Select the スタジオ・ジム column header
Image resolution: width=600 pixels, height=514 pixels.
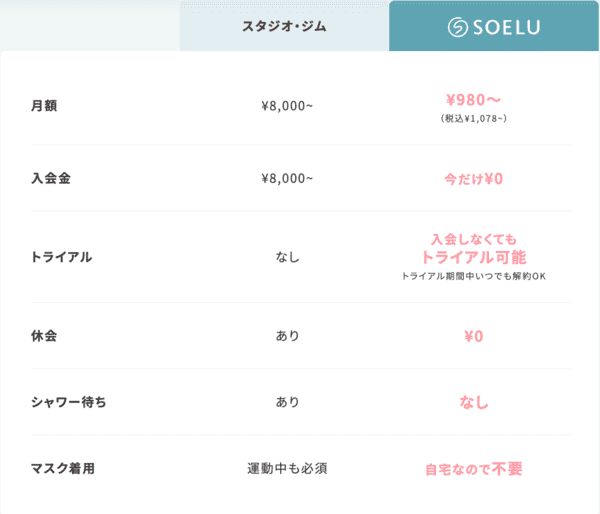tap(284, 26)
